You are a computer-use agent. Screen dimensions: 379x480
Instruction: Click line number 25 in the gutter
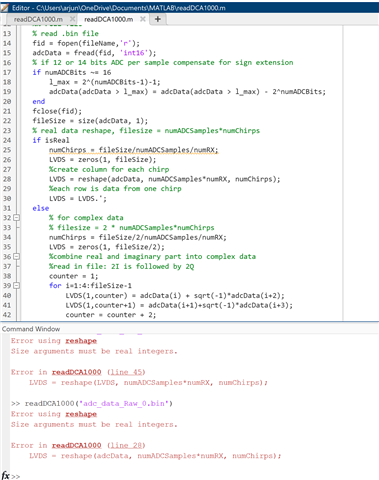click(7, 150)
